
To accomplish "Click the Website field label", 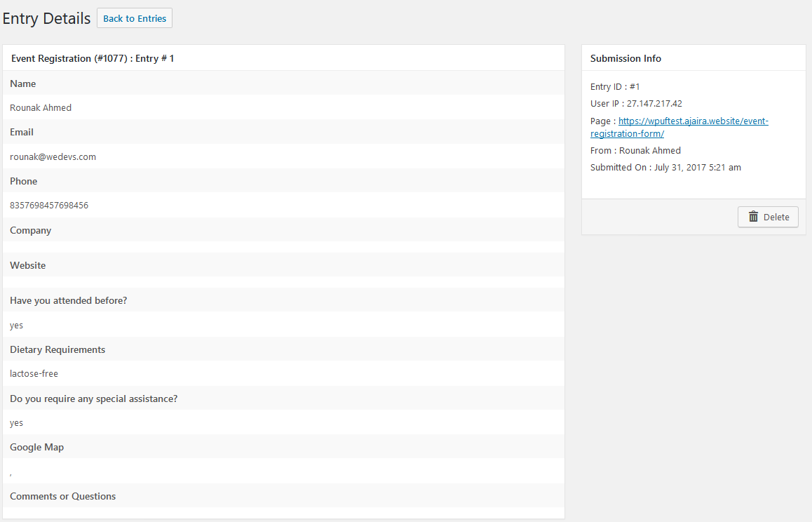I will (x=28, y=265).
